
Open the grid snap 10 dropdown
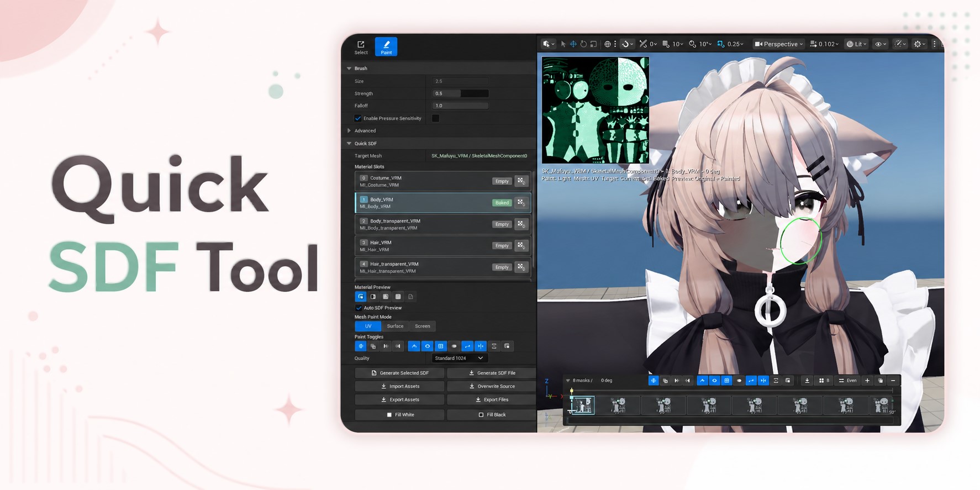pyautogui.click(x=673, y=44)
